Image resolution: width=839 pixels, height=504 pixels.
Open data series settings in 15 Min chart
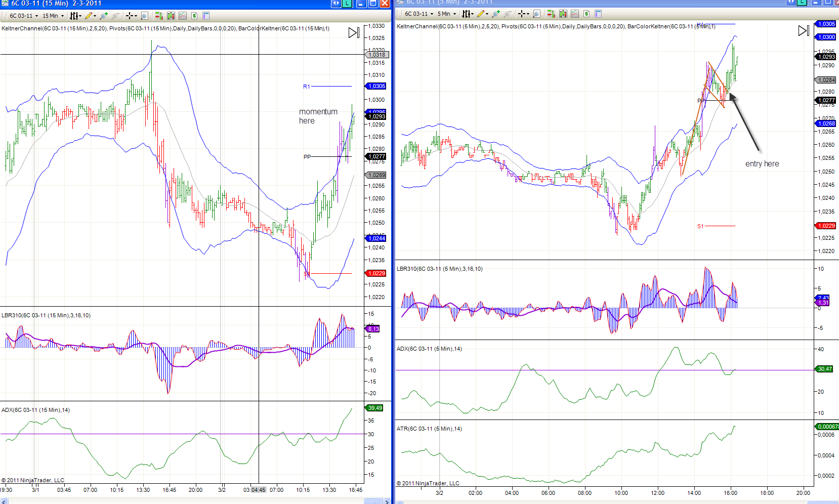pos(171,16)
